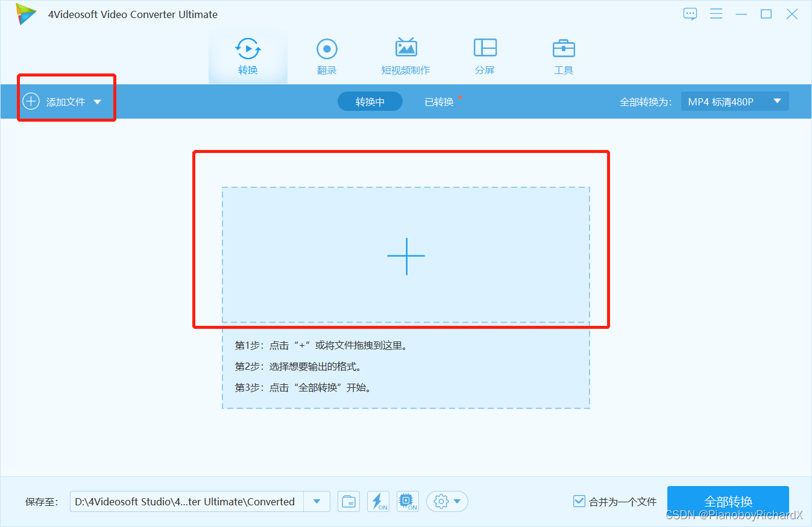Click the 第3步 instruction text

[x=304, y=387]
